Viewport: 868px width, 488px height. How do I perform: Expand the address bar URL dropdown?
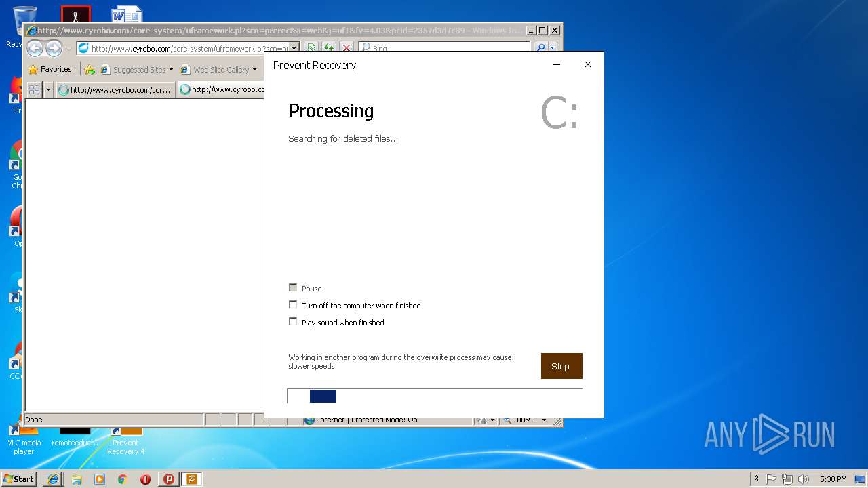coord(294,48)
